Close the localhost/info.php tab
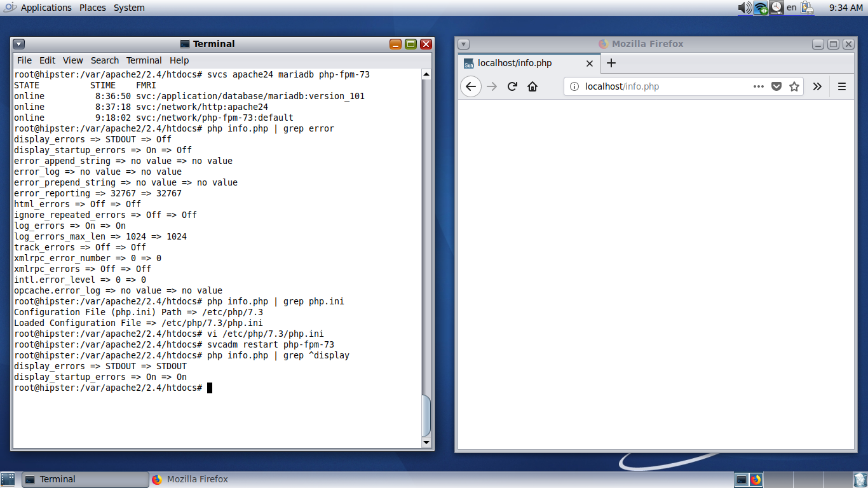 (590, 64)
